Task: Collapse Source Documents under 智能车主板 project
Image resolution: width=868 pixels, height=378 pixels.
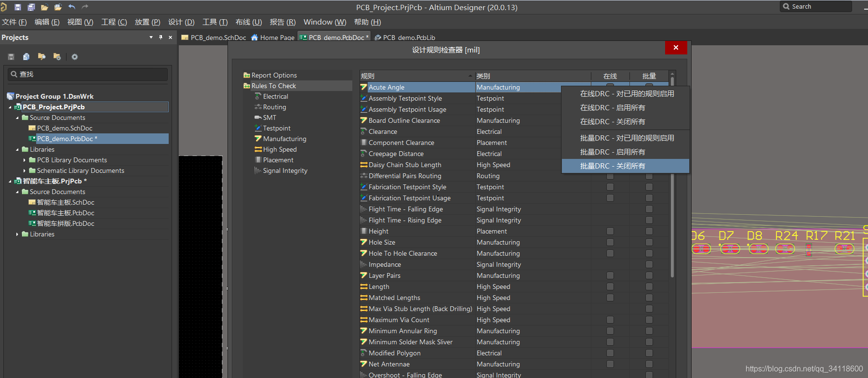Action: [17, 192]
